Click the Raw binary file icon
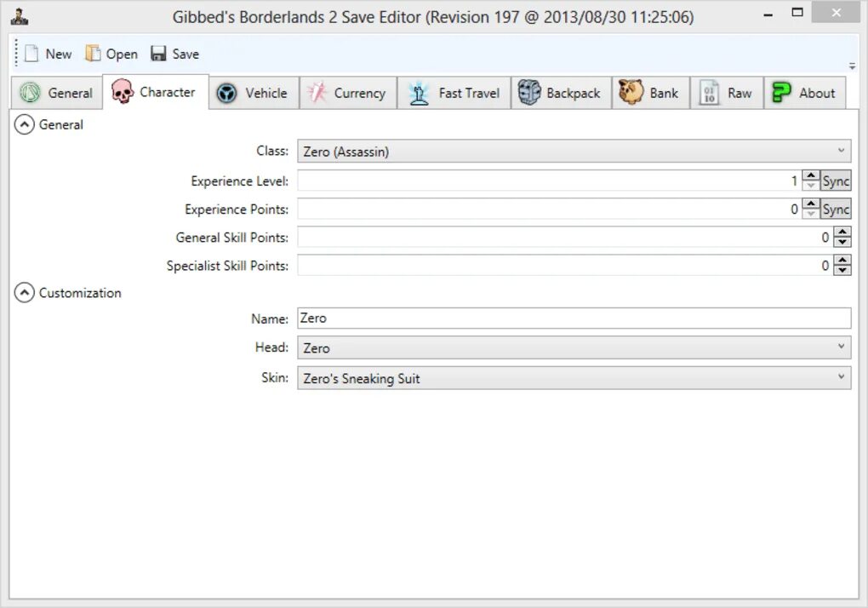The height and width of the screenshot is (608, 868). 709,93
